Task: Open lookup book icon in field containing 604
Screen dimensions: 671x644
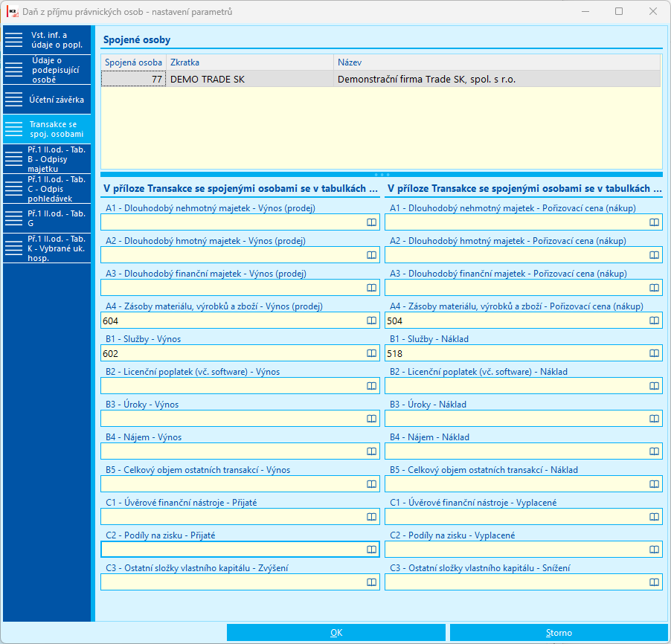Action: coord(371,321)
